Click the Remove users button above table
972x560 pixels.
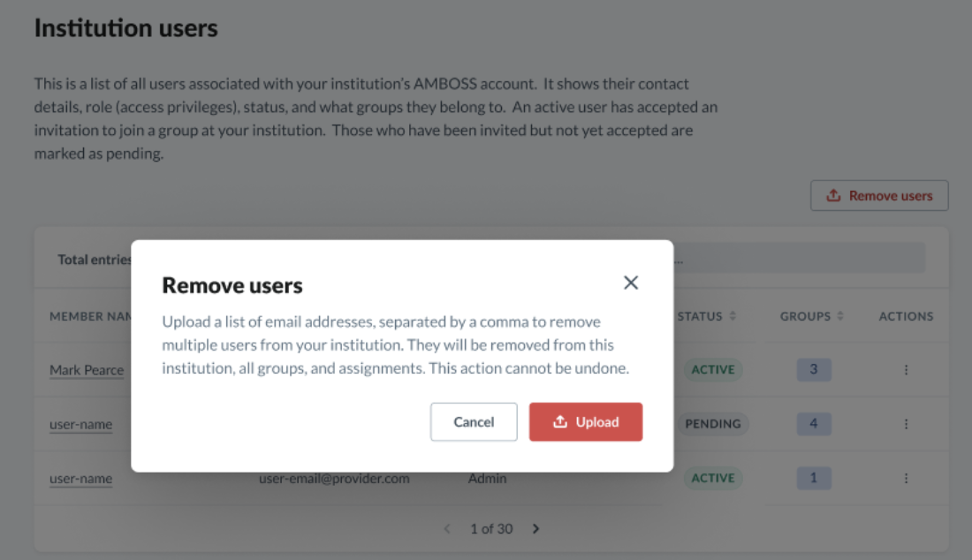(879, 196)
